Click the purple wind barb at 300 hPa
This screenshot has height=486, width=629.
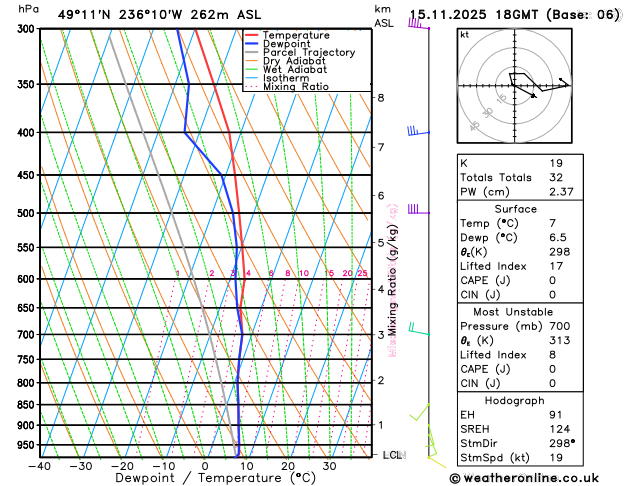coord(419,24)
